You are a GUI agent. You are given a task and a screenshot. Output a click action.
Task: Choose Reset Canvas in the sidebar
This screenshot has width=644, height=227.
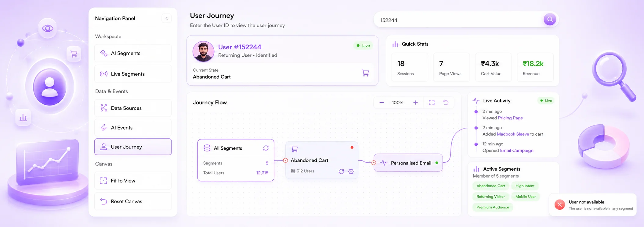(x=133, y=201)
